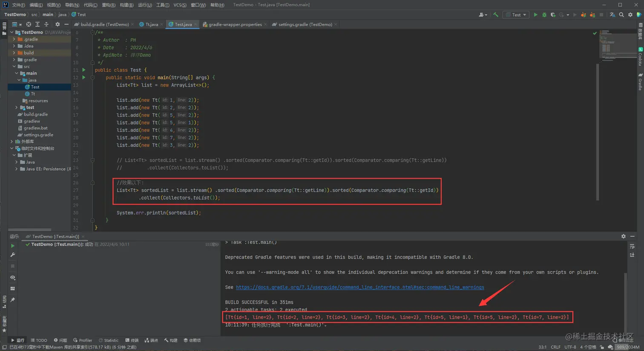Hide the Run panel with its minus icon
The image size is (644, 351).
click(x=632, y=236)
